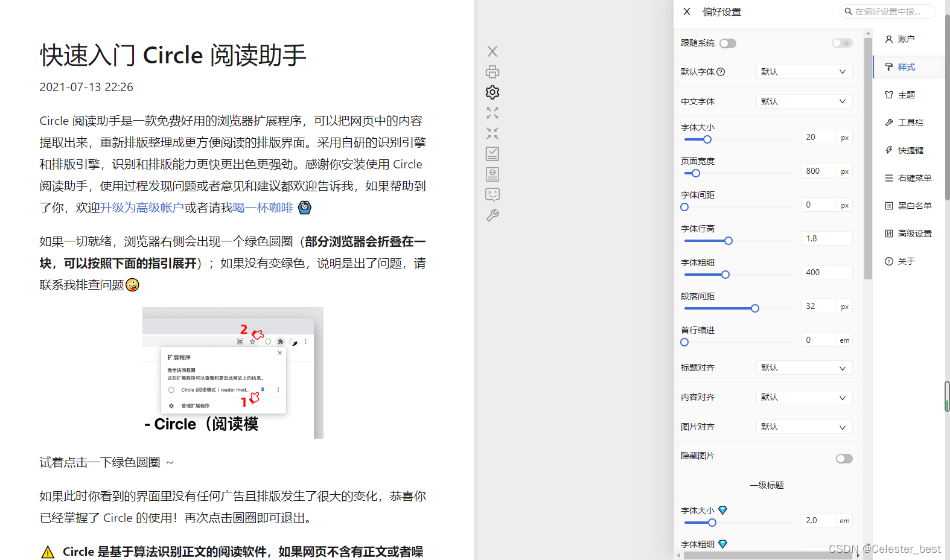Click the print icon in reader toolbar
The height and width of the screenshot is (560, 950).
(493, 72)
